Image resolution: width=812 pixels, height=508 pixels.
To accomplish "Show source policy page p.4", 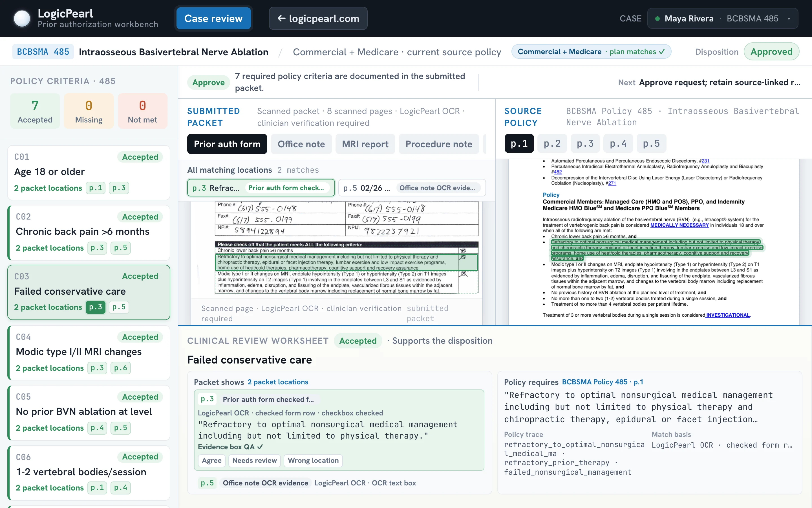I will tap(618, 143).
